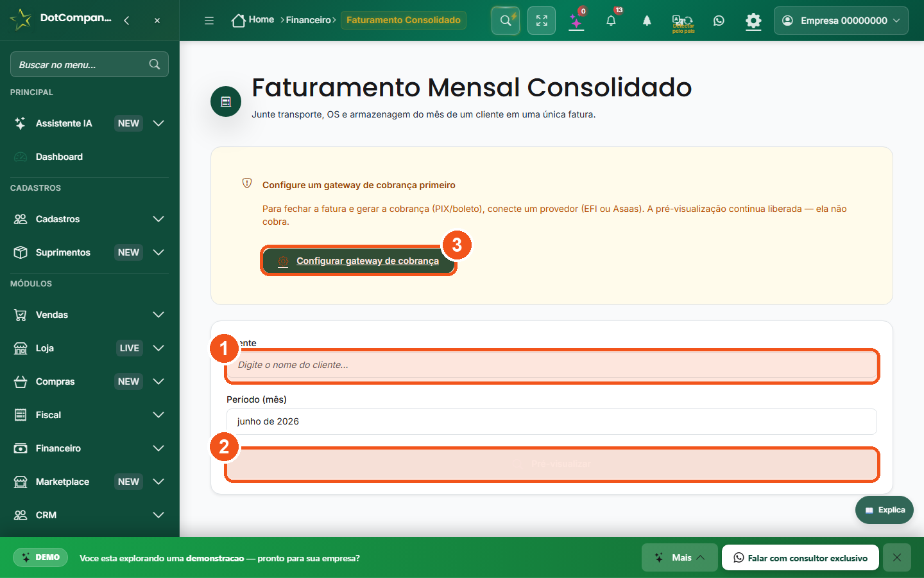This screenshot has height=578, width=924.
Task: Select the Faturamento Consolidado breadcrumb chip
Action: [x=404, y=20]
